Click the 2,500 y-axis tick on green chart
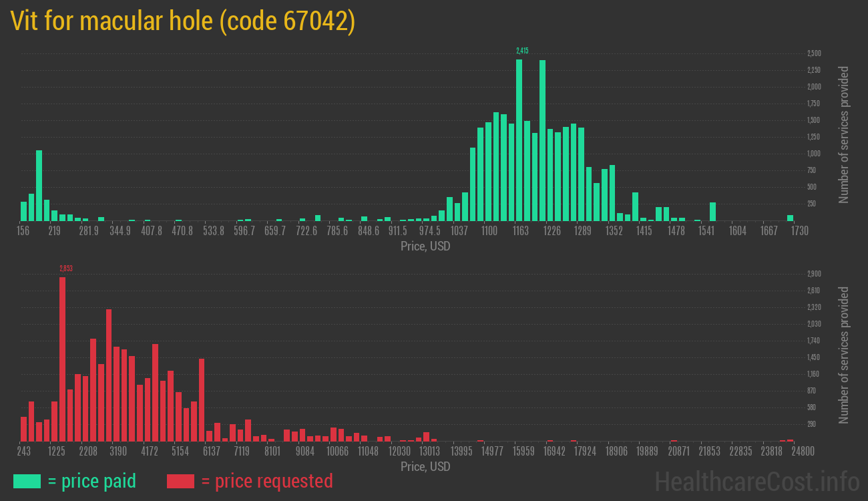Image resolution: width=868 pixels, height=501 pixels. [814, 53]
